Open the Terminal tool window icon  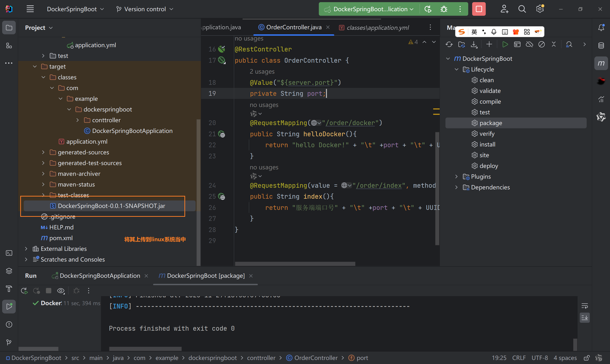[x=9, y=253]
